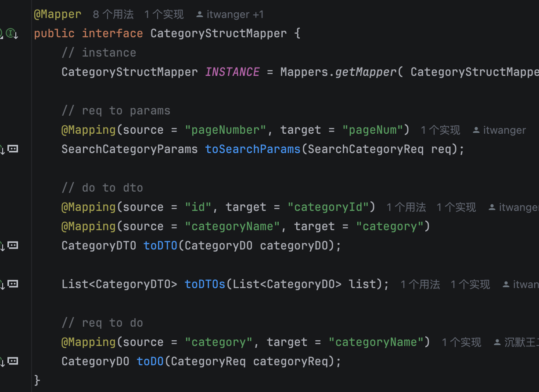The height and width of the screenshot is (392, 539).
Task: Open '1 个实现' next to categoryName target mapping
Action: (461, 342)
